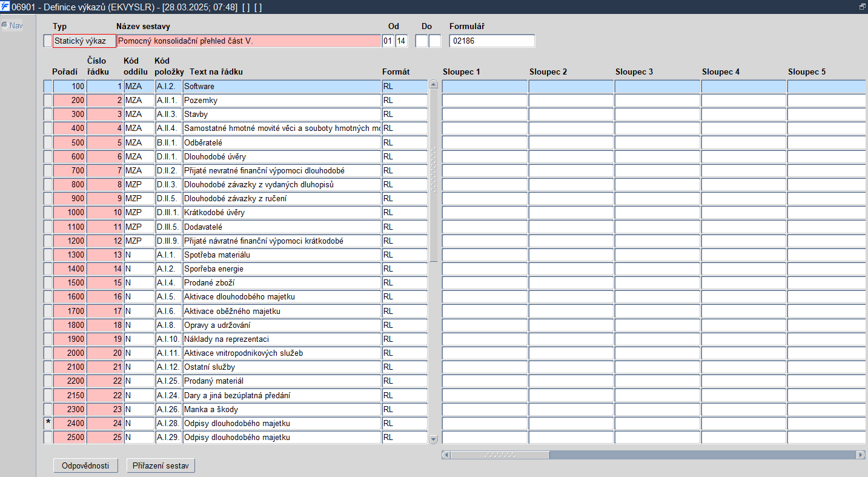Viewport: 868px width, 477px height.
Task: Click Sloupec 1 cell in Manka a škody row
Action: (485, 409)
